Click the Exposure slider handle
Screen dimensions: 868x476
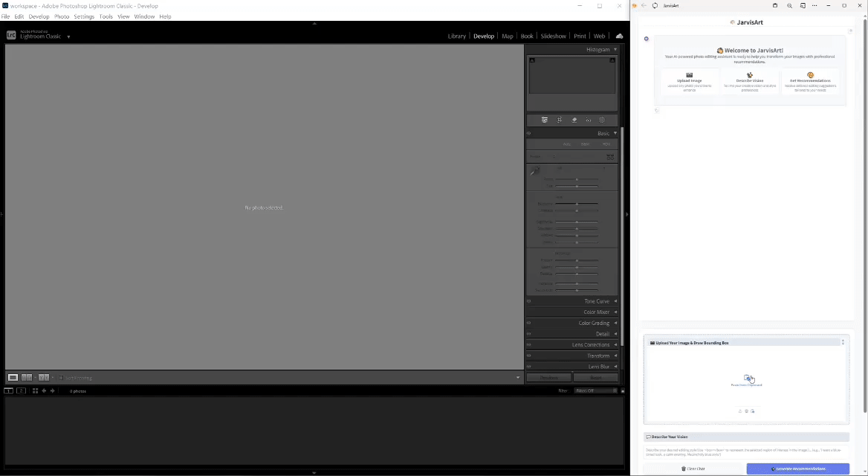(x=577, y=204)
